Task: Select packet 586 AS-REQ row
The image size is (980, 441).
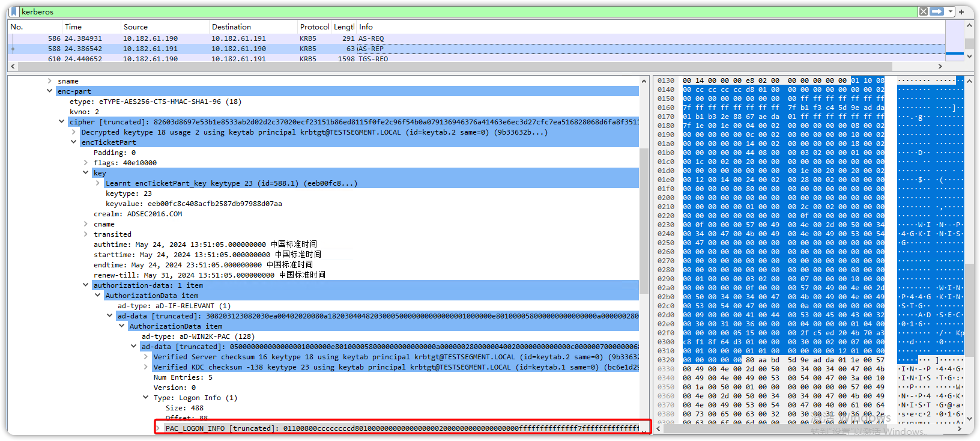Action: coord(240,38)
